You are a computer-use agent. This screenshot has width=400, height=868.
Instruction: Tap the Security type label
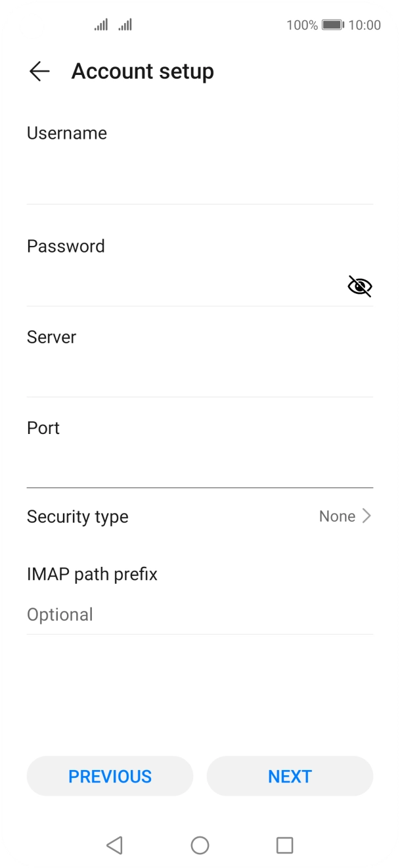(x=78, y=516)
